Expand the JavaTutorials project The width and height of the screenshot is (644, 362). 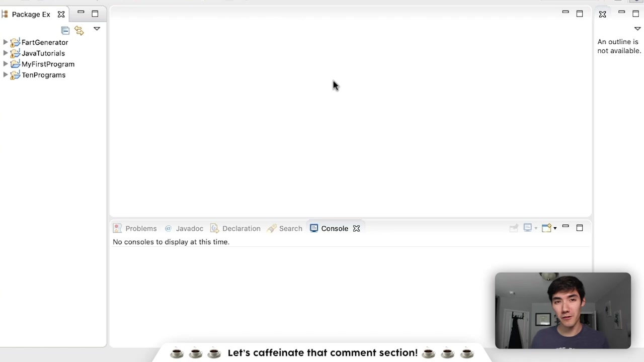[5, 53]
